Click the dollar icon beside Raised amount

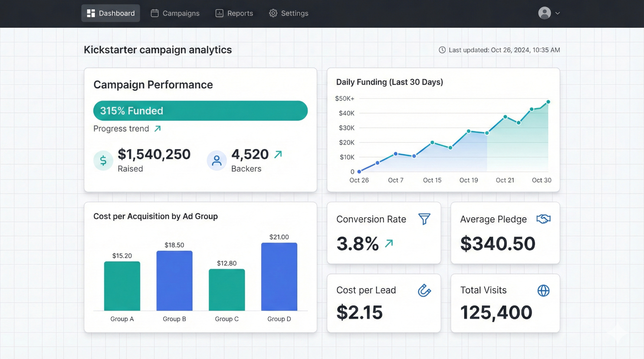[x=103, y=161]
